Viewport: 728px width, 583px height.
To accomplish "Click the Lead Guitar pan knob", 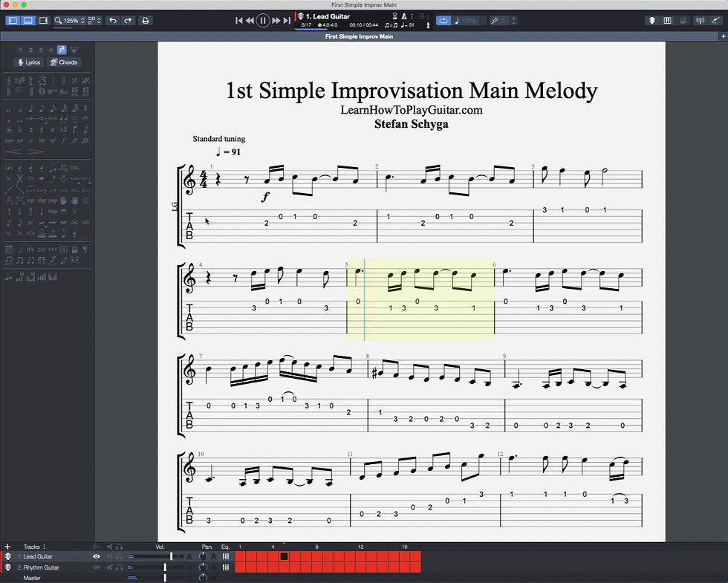I will click(x=203, y=556).
